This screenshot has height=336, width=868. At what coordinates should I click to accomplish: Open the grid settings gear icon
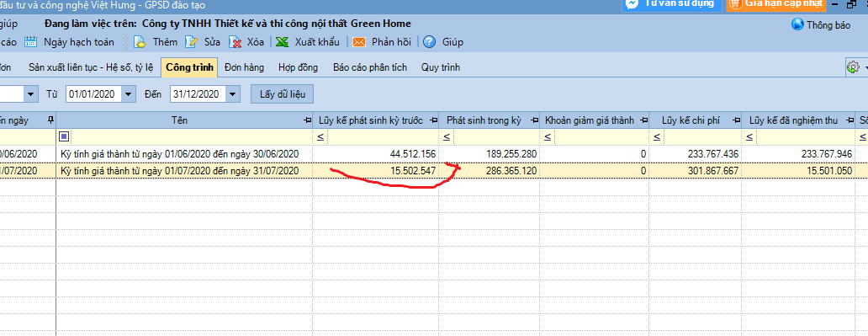click(853, 67)
